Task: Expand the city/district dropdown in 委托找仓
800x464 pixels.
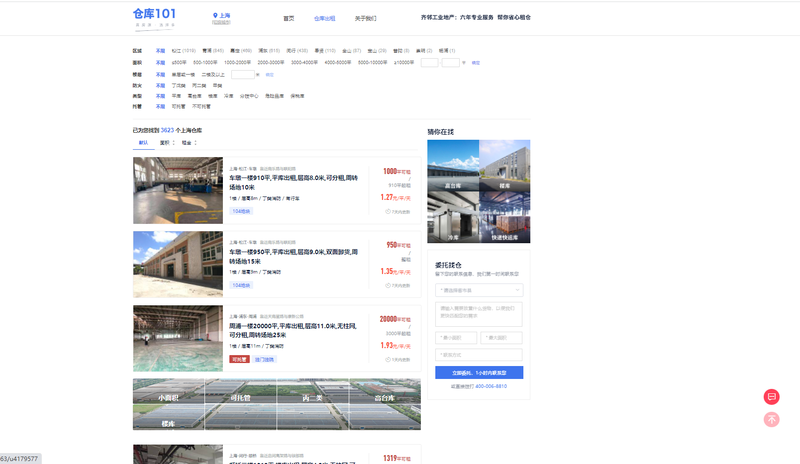Action: [479, 290]
